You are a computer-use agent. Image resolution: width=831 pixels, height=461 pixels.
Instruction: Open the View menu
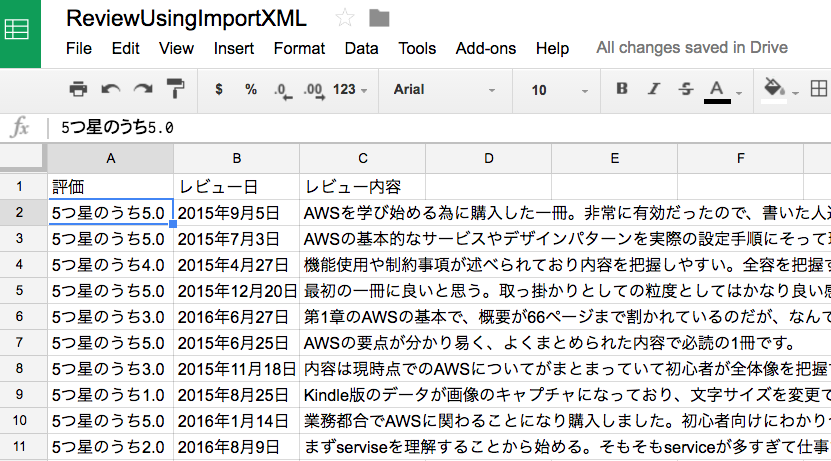176,49
